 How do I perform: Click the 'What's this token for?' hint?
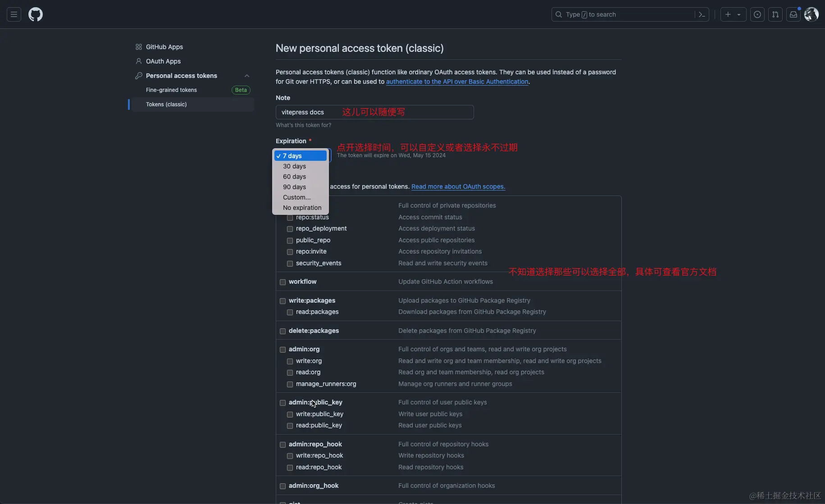coord(303,125)
